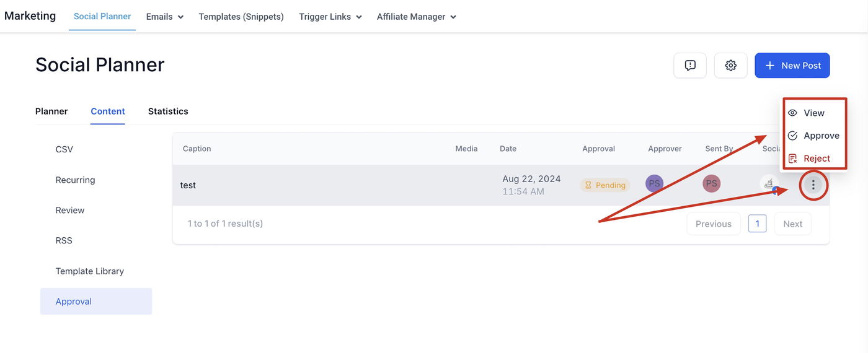The height and width of the screenshot is (353, 868).
Task: Click page number 1 in pagination
Action: click(757, 224)
